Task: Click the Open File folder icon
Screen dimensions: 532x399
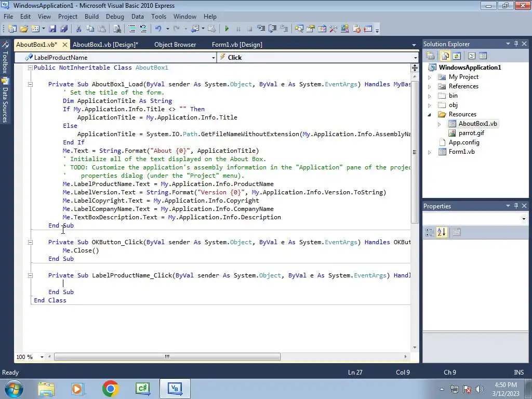Action: coord(24,29)
